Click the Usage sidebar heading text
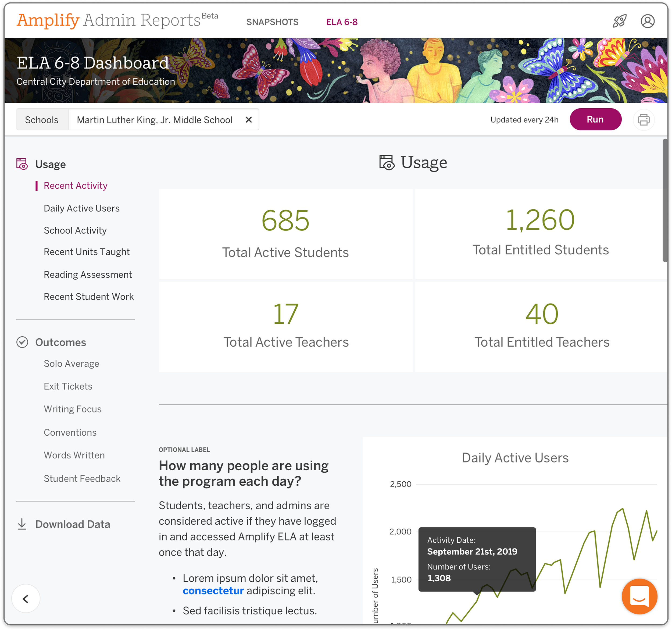This screenshot has width=672, height=630. [x=51, y=164]
